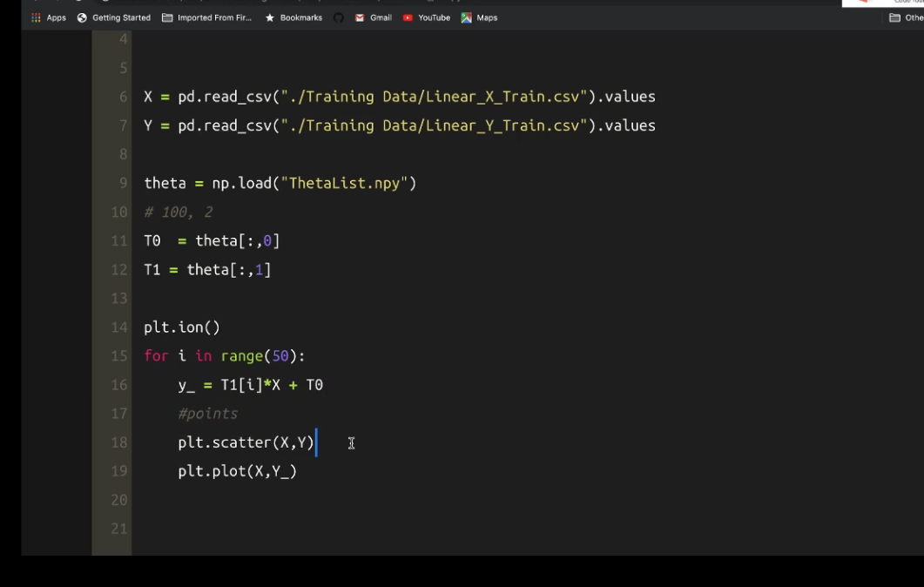Expand the Imported From Firefox bookmarks folder

pyautogui.click(x=206, y=17)
